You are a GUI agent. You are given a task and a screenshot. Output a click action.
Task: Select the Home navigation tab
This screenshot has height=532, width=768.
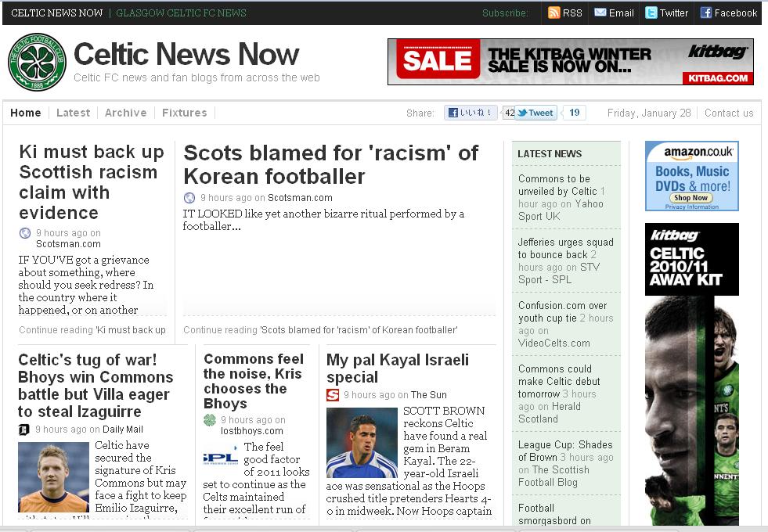25,113
